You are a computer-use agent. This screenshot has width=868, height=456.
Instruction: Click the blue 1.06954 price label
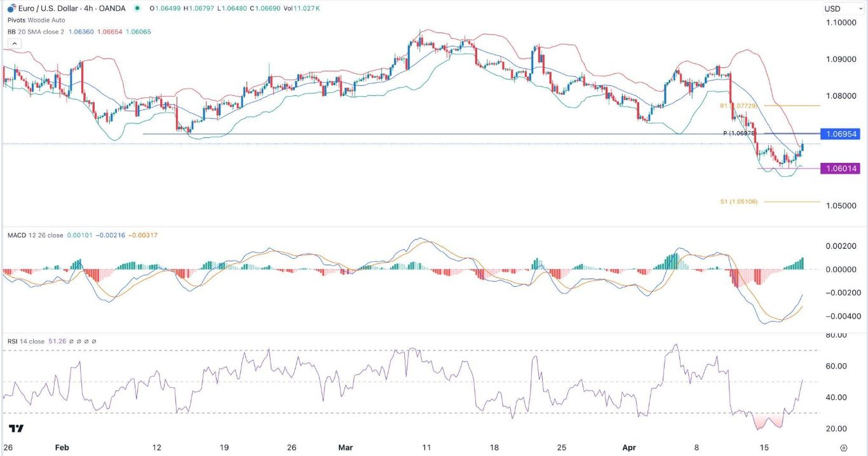point(840,134)
